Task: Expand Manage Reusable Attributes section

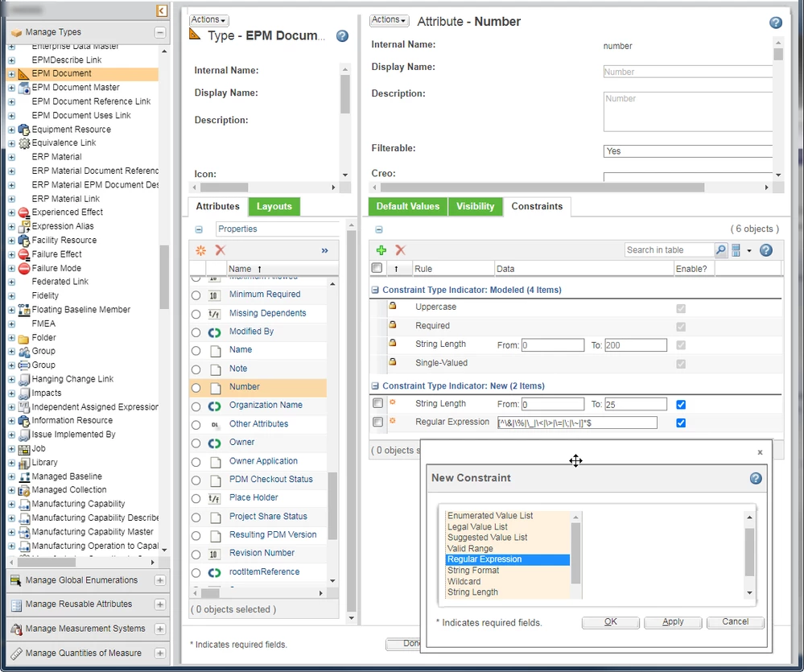Action: [x=160, y=605]
